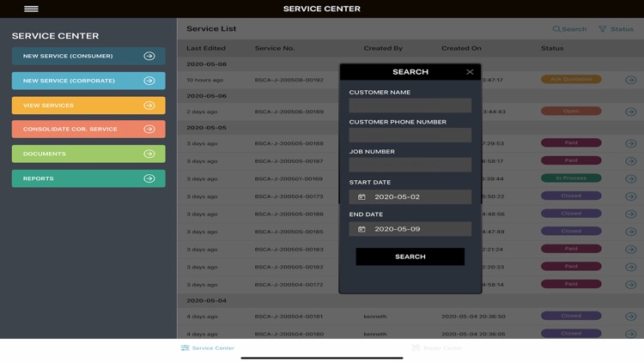644x362 pixels.
Task: Open the Documents section
Action: (x=88, y=154)
